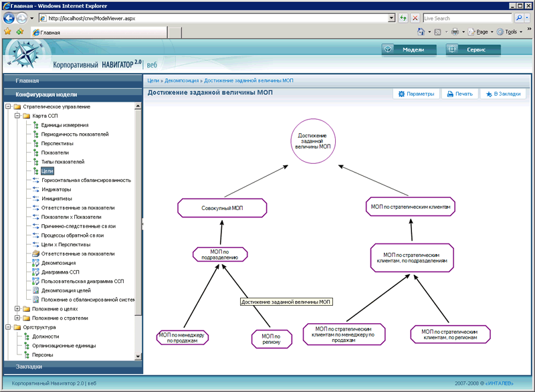Click the МОП по подразделению diagram node
The image size is (535, 392).
(x=220, y=254)
